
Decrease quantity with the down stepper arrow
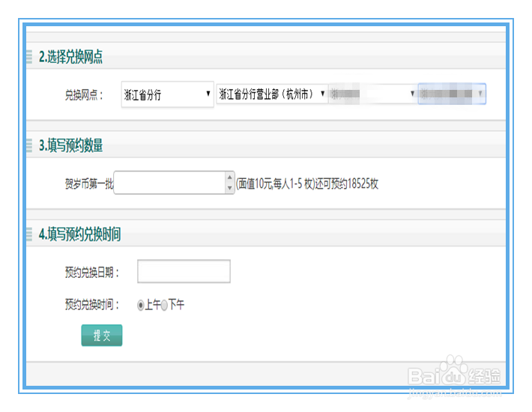tap(230, 188)
